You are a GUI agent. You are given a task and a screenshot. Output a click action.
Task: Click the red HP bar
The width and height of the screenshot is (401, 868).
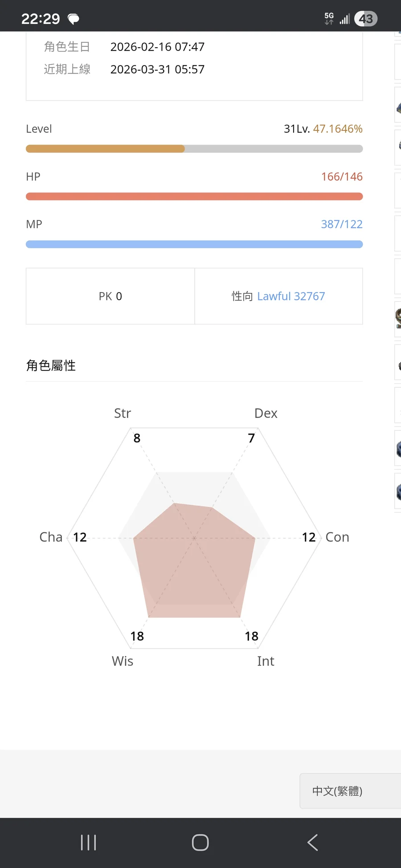[194, 196]
